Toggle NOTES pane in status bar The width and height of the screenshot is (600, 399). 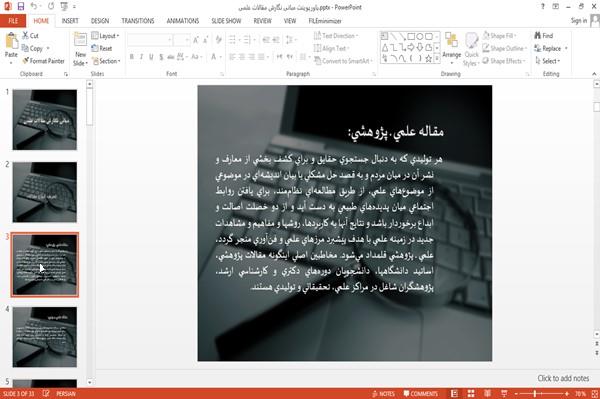click(x=383, y=394)
